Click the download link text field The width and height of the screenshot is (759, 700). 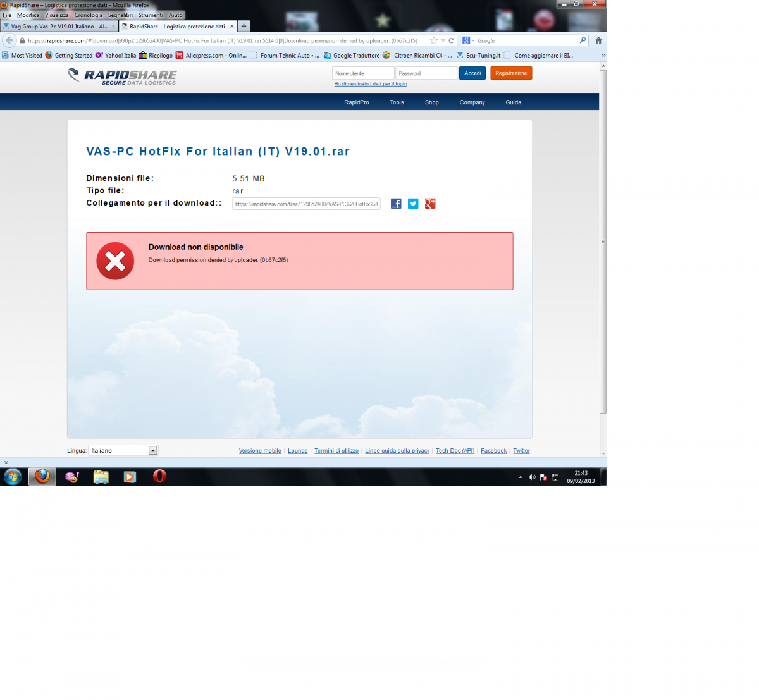306,204
